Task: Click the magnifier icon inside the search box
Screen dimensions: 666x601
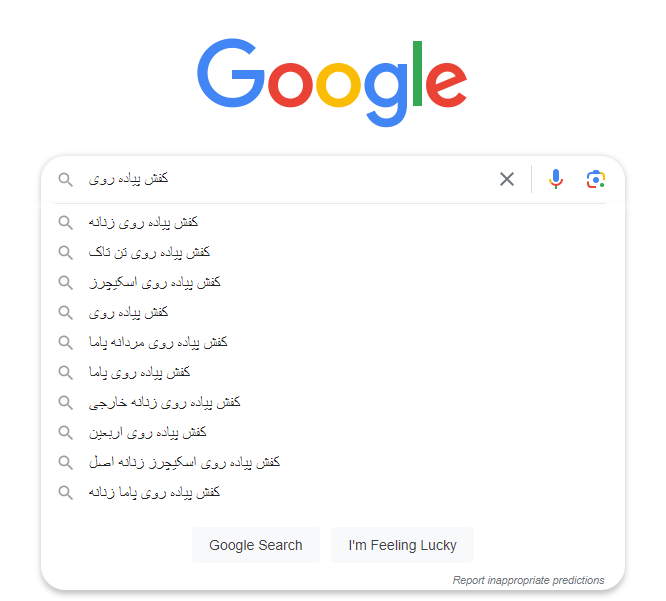Action: 66,179
